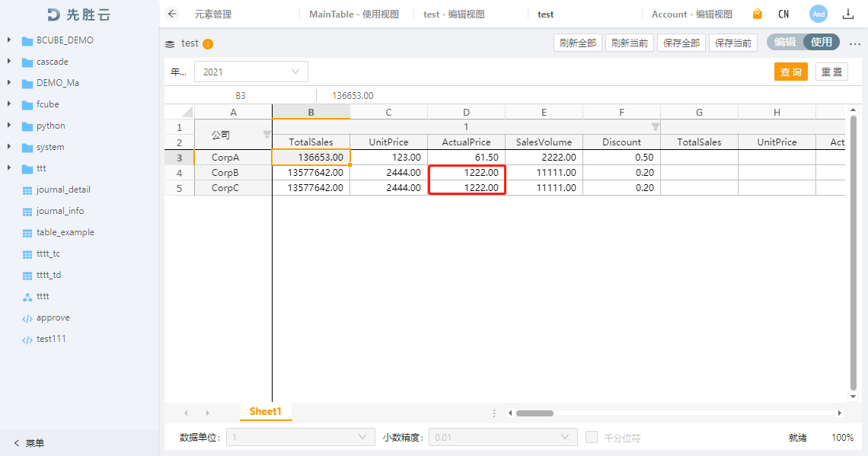Open the three-dots more options menu
The height and width of the screenshot is (456, 868).
pyautogui.click(x=855, y=43)
